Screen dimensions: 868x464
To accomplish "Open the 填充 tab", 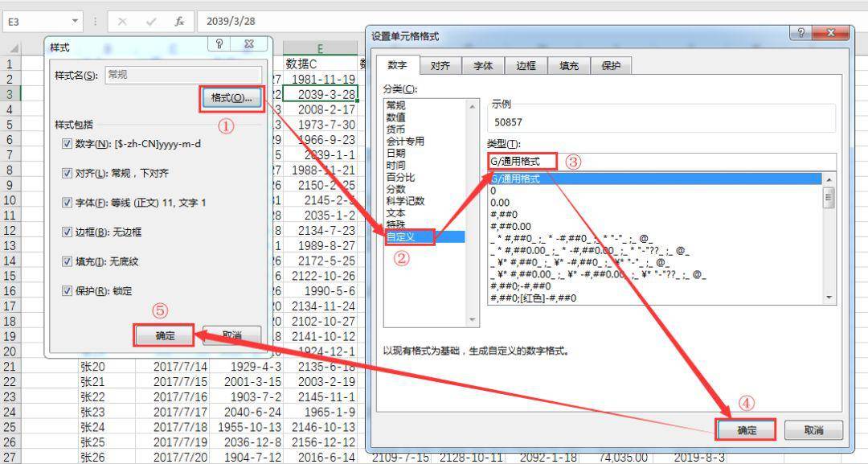I will 568,66.
